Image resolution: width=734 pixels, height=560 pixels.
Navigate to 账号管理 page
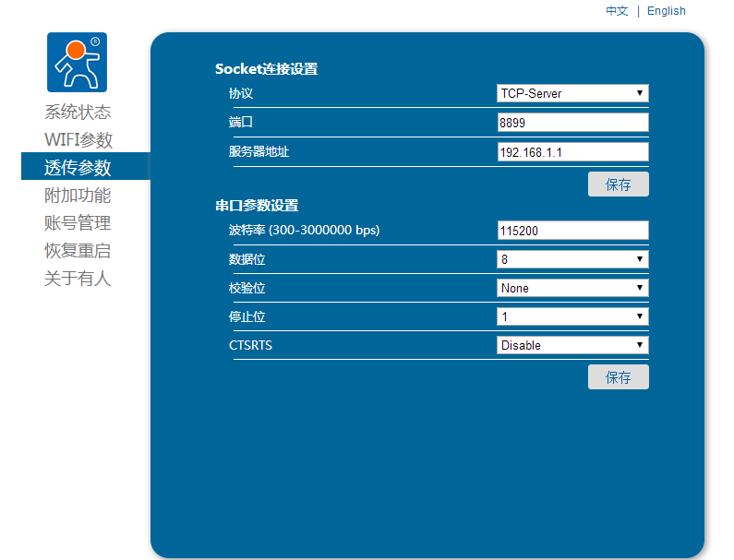click(x=78, y=223)
